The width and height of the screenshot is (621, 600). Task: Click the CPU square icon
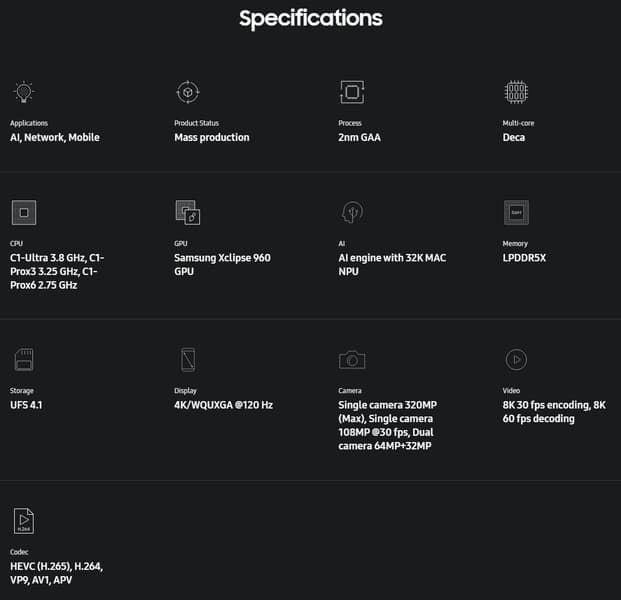tap(24, 212)
